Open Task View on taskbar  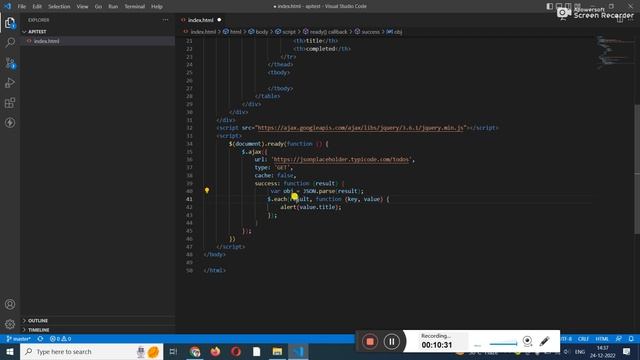[x=173, y=351]
